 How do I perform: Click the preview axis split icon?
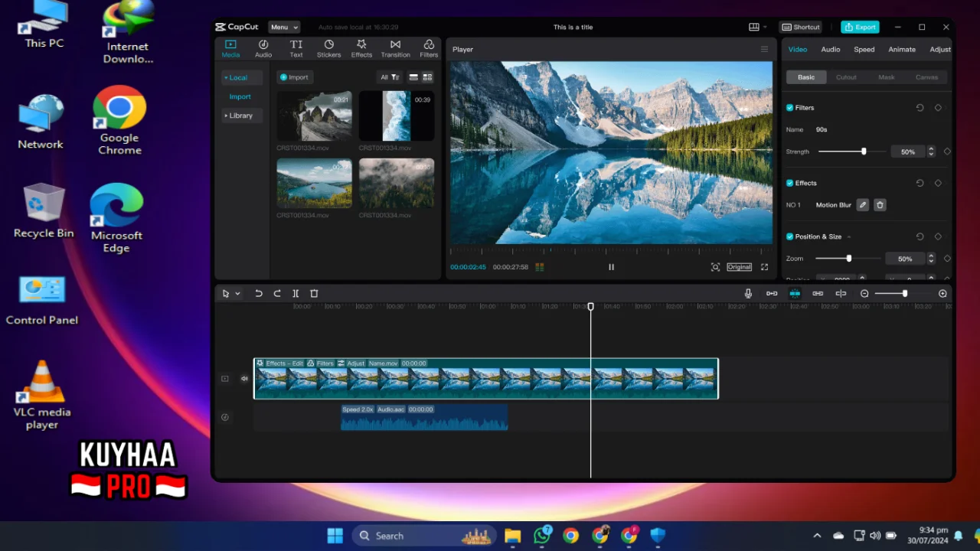[x=841, y=294]
